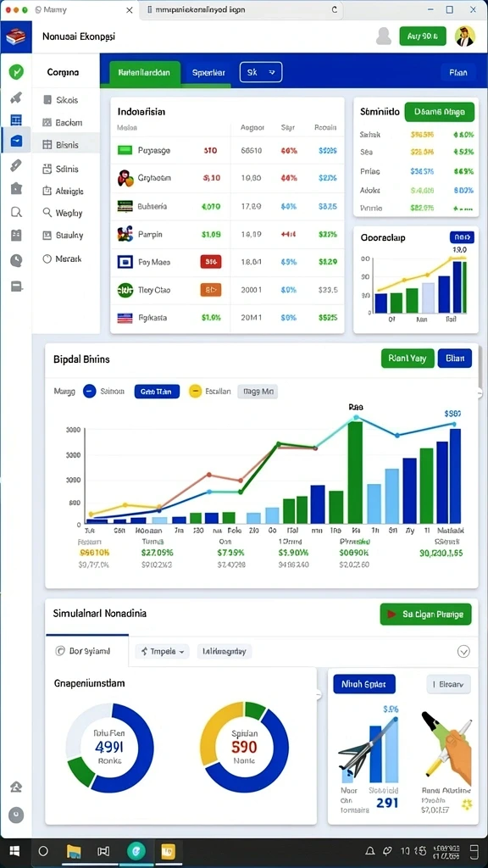Open notification bell in system tray
The width and height of the screenshot is (488, 868).
coord(371,851)
